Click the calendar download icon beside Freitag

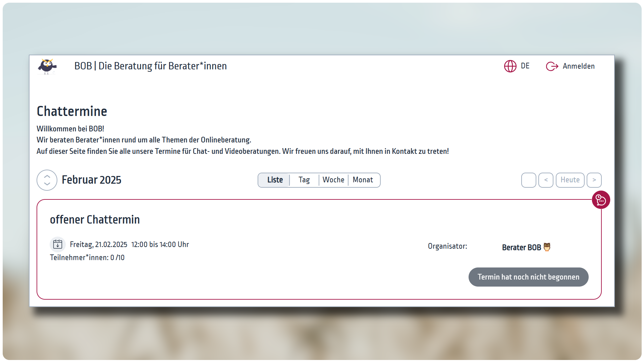(58, 244)
